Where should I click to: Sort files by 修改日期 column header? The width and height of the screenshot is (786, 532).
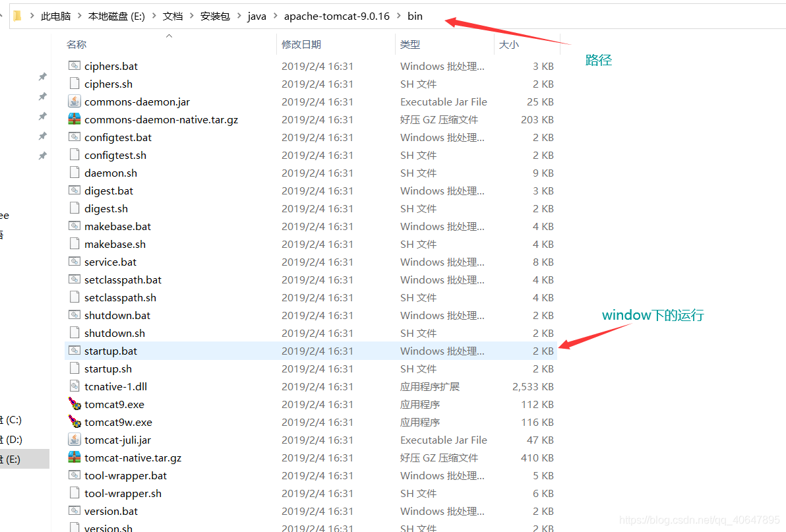pyautogui.click(x=301, y=45)
